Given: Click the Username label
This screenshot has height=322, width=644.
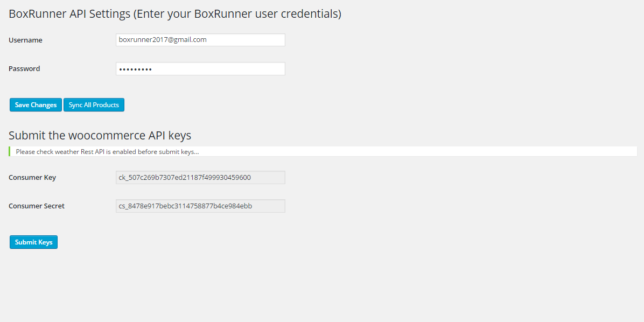Looking at the screenshot, I should [x=25, y=40].
